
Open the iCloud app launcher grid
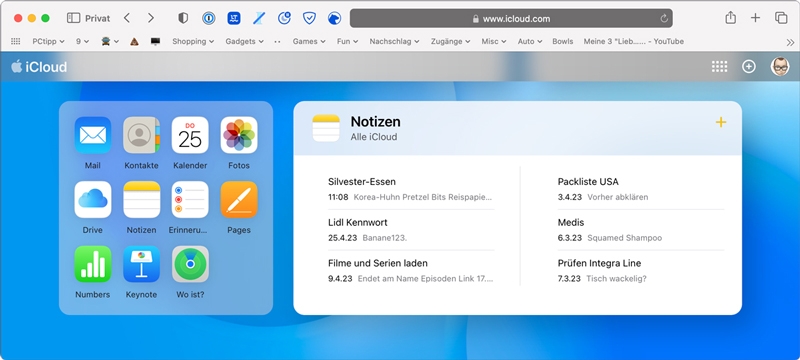[x=719, y=66]
